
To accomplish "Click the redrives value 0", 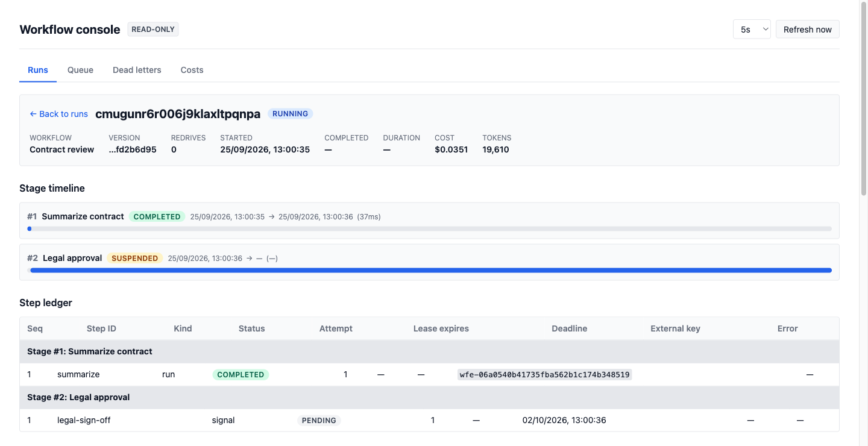I will click(174, 149).
